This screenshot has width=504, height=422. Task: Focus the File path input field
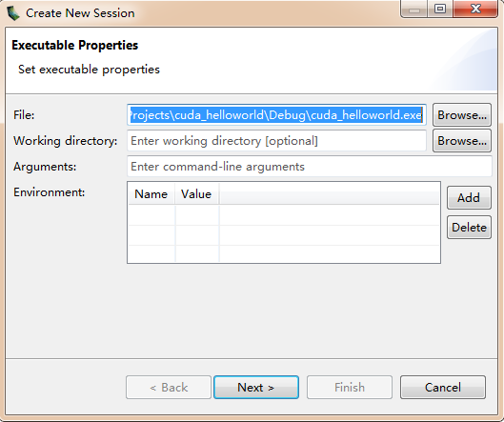pyautogui.click(x=276, y=114)
